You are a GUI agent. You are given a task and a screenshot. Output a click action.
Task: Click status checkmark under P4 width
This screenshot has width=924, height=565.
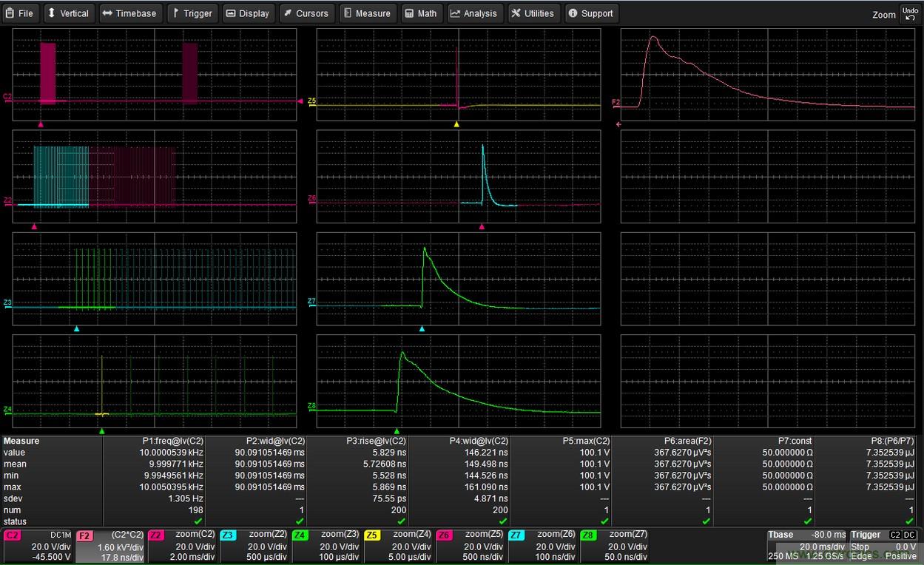click(x=503, y=522)
